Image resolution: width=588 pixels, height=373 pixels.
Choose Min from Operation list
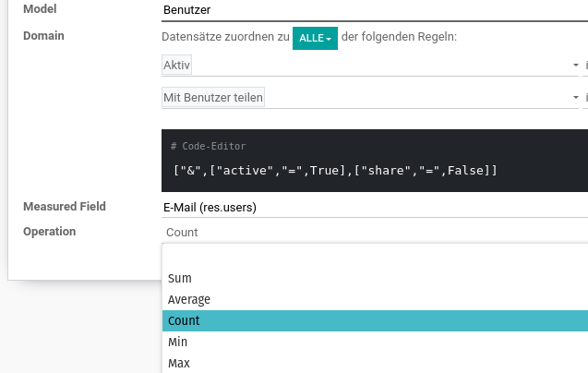point(375,342)
